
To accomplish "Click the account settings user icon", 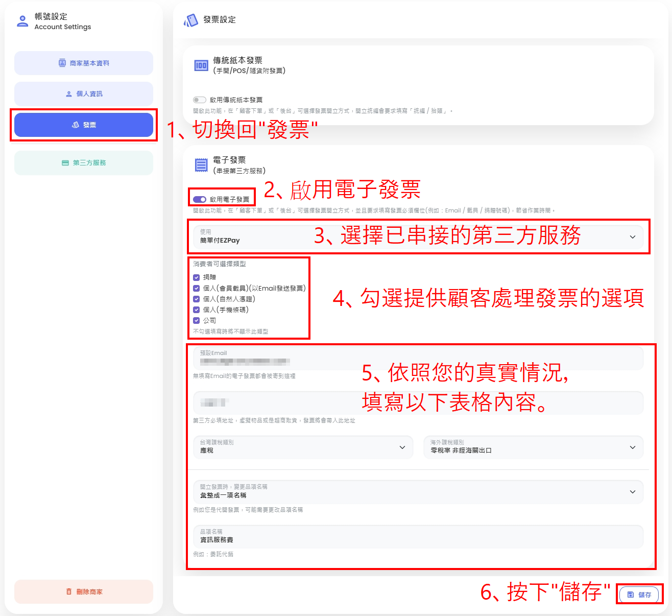I will click(x=22, y=21).
